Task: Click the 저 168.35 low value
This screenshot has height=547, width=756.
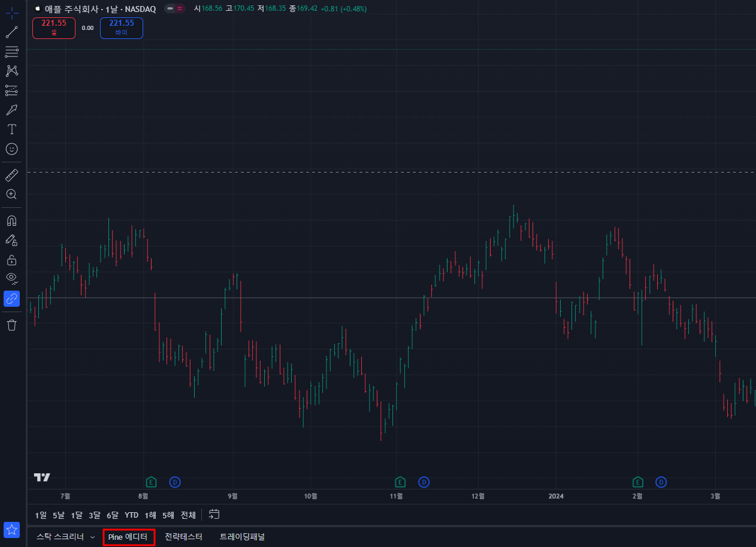Action: 271,9
